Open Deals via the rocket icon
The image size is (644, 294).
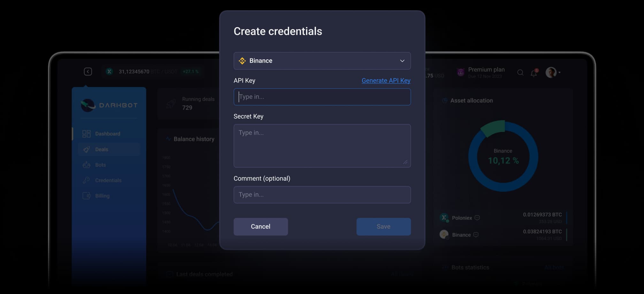click(x=86, y=149)
